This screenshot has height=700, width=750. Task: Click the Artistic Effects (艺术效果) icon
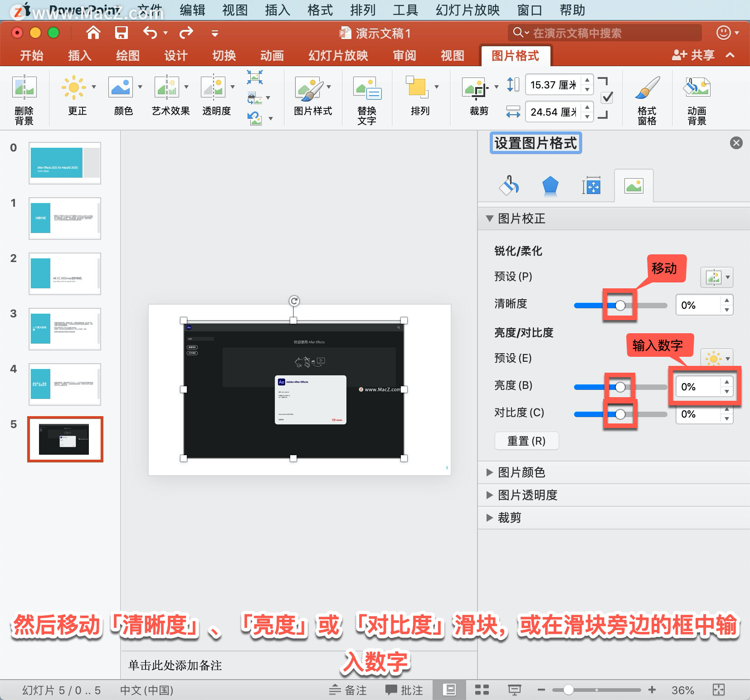pyautogui.click(x=167, y=87)
